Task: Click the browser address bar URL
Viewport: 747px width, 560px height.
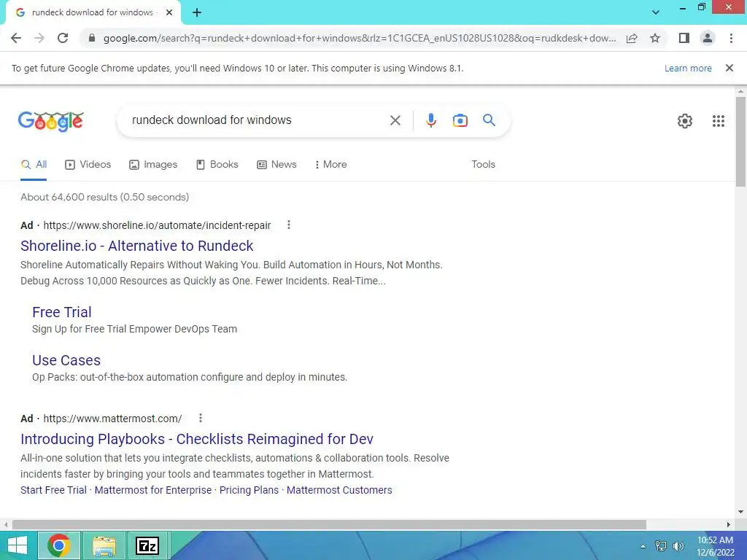Action: (360, 38)
